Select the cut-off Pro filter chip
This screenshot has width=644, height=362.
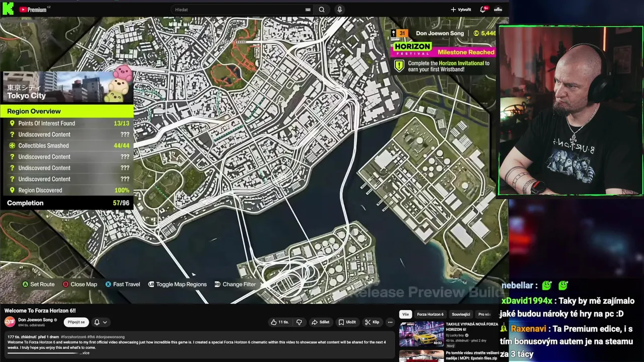(484, 314)
